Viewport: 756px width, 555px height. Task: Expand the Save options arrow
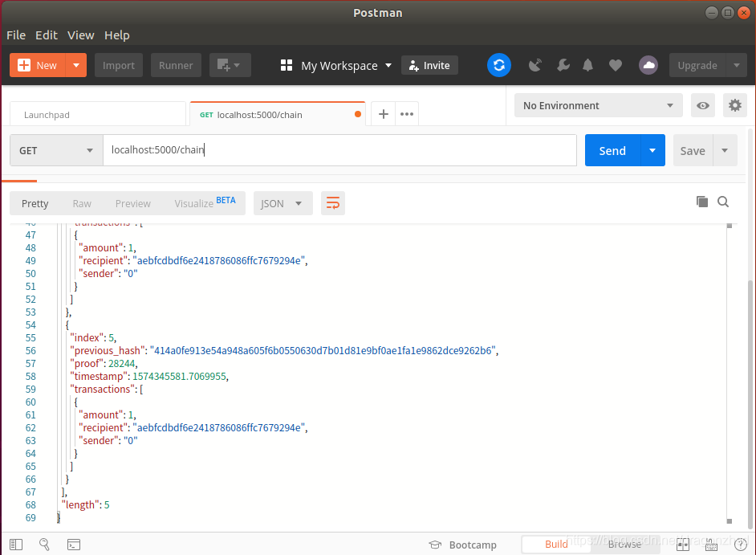click(x=725, y=150)
